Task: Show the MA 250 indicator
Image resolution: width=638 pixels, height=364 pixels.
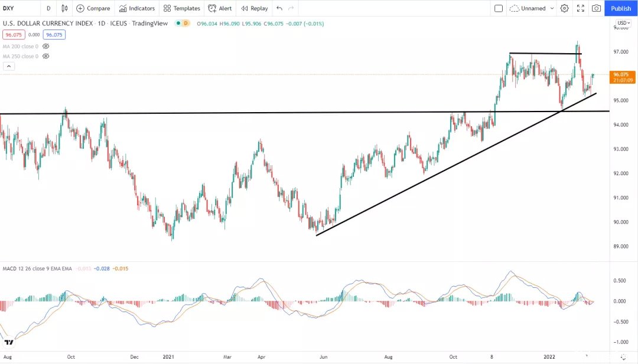Action: [x=46, y=56]
